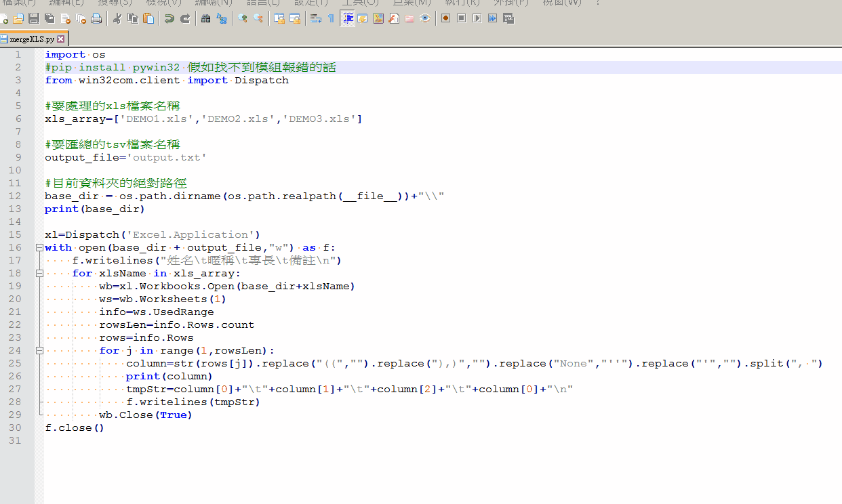Toggle show all characters pilcrow icon

tap(331, 18)
